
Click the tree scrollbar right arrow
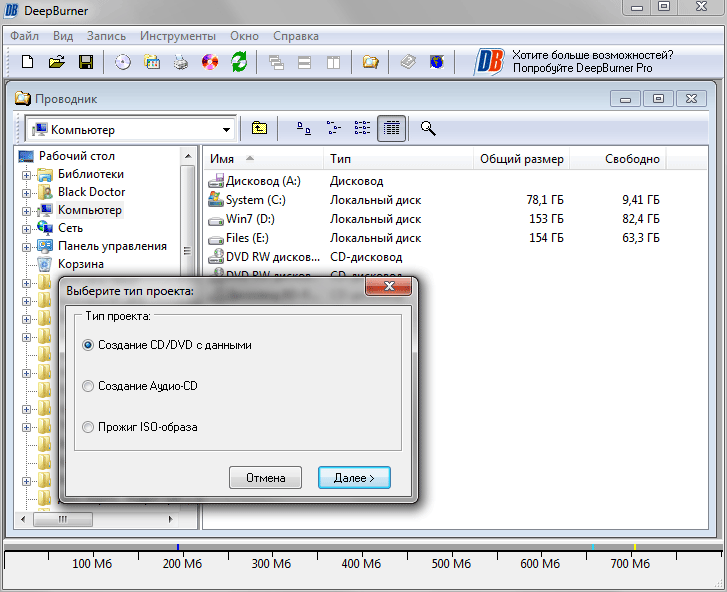pos(171,519)
